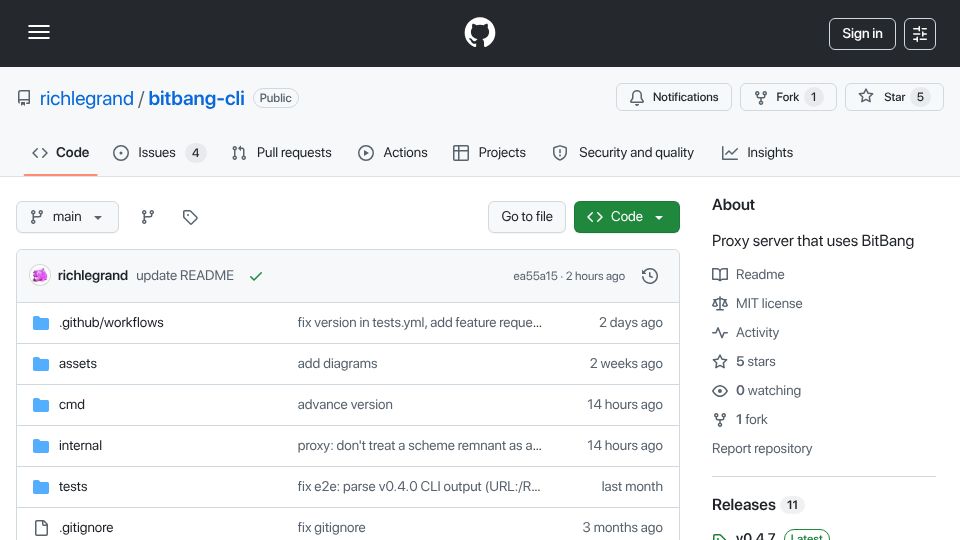Open the update README commit message
The height and width of the screenshot is (540, 960).
(185, 276)
